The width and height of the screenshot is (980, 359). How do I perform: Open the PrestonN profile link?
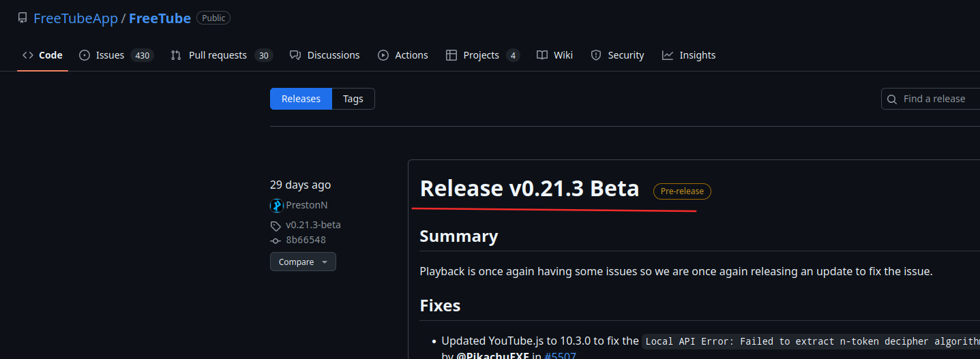307,205
